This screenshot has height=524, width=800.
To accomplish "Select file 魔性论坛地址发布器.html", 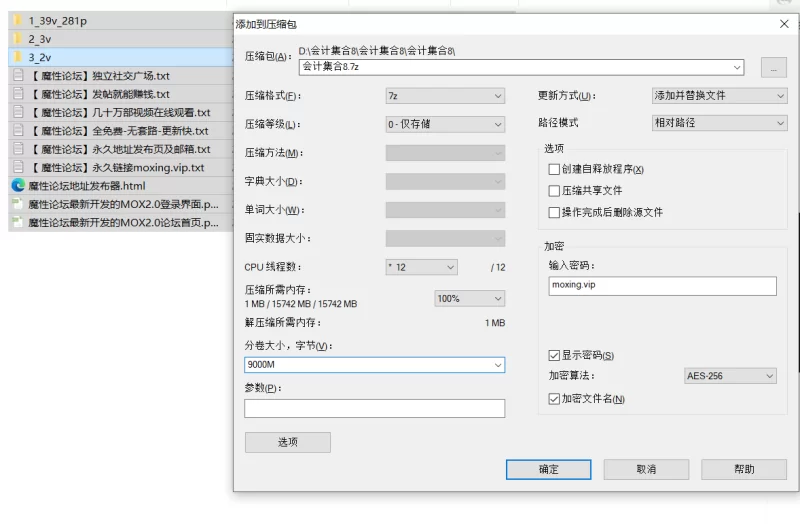I will [x=87, y=186].
